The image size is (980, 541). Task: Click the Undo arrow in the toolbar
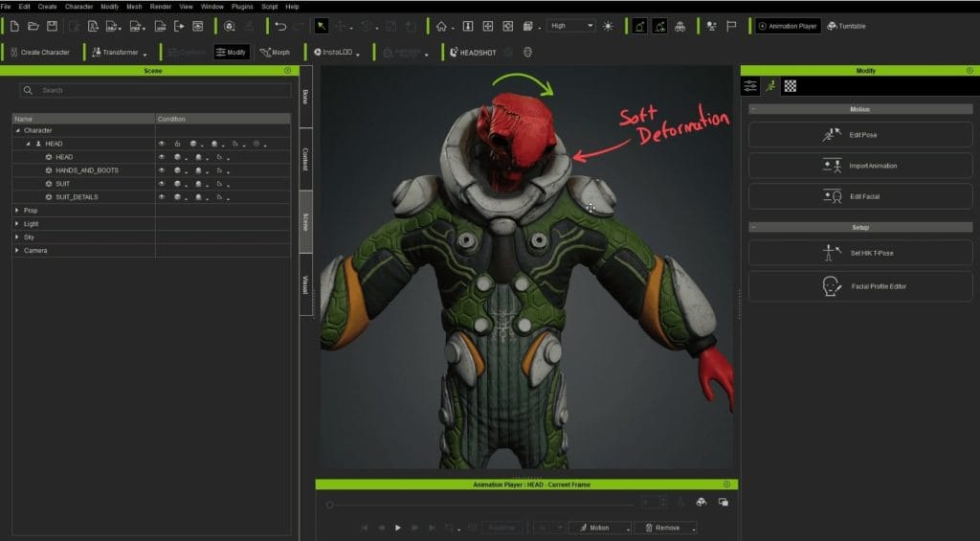click(x=279, y=26)
